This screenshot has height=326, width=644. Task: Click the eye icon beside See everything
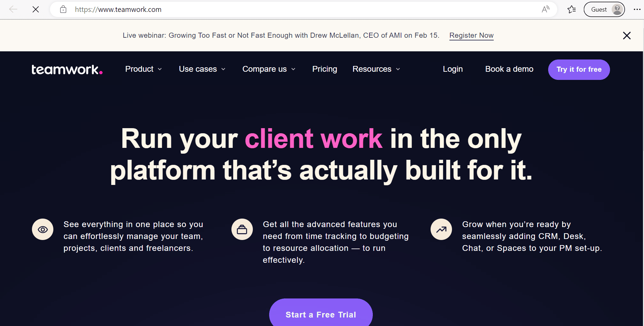click(42, 229)
